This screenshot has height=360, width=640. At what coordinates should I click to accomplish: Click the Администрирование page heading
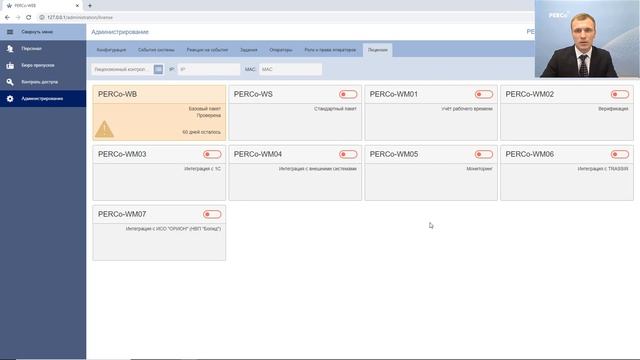pos(120,32)
